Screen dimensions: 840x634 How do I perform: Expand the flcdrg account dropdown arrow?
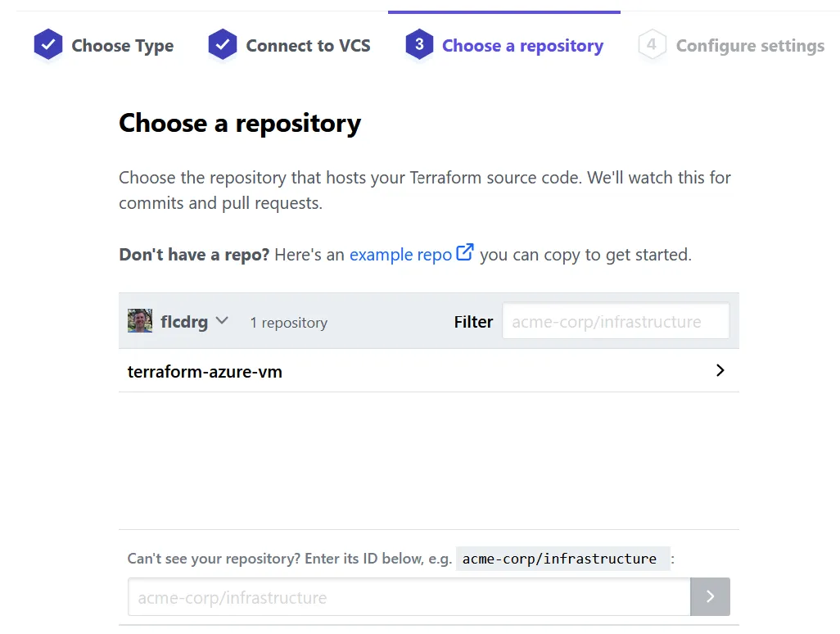point(222,321)
